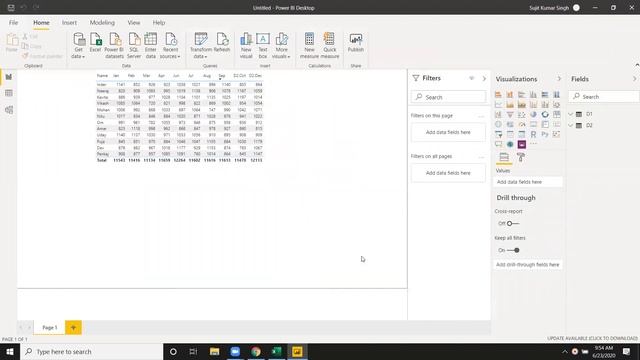
Task: Select the Scatter chart visual
Action: (522, 114)
